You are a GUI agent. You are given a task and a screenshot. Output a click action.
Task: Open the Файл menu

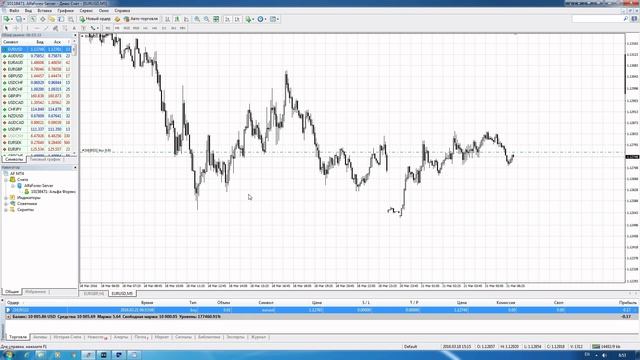coord(14,11)
